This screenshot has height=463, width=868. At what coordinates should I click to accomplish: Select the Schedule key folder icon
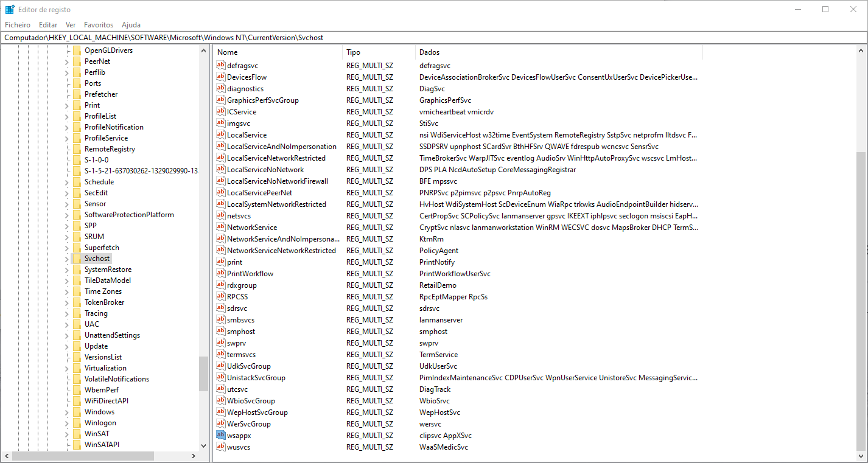77,182
